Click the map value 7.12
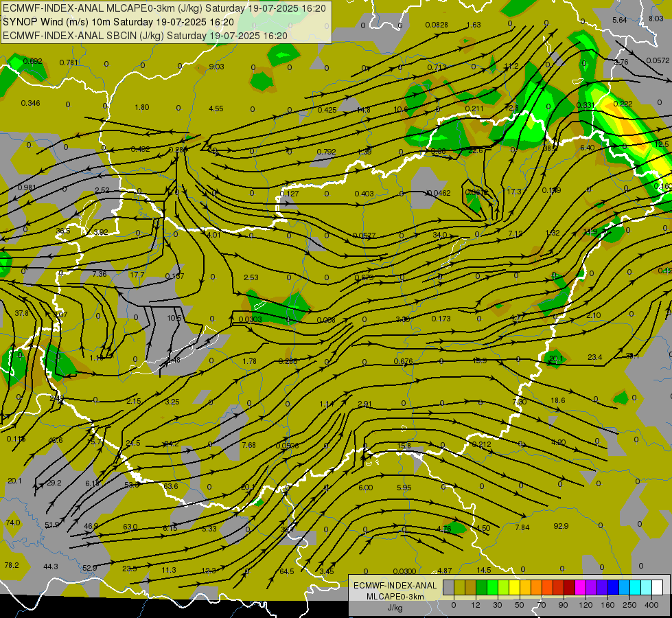 (515, 233)
